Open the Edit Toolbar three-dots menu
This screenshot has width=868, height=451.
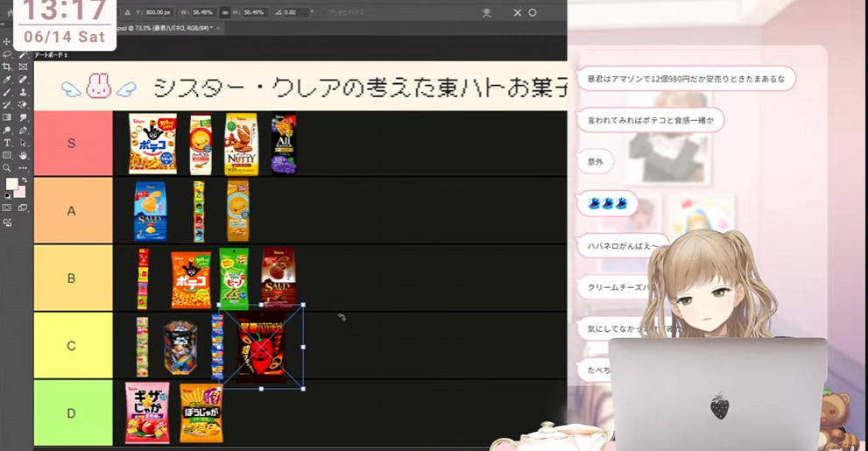pyautogui.click(x=23, y=168)
